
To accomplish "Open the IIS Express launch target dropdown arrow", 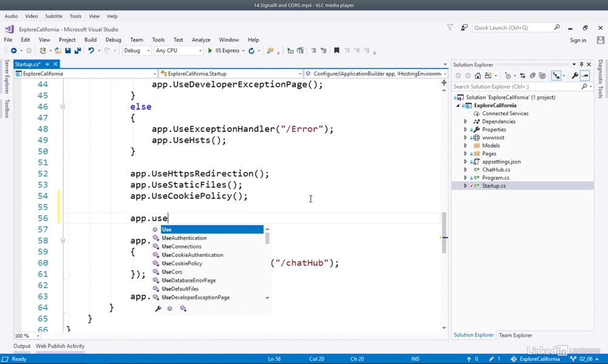I will 244,51.
